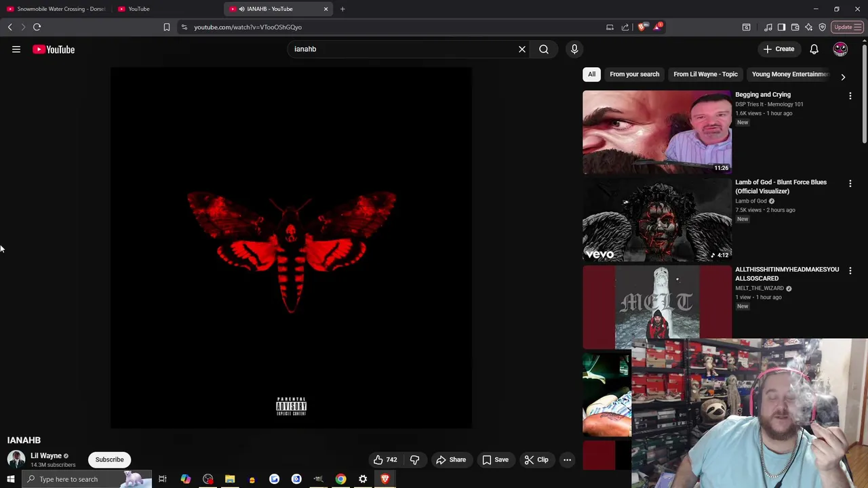
Task: Select the All filter chip
Action: point(592,74)
